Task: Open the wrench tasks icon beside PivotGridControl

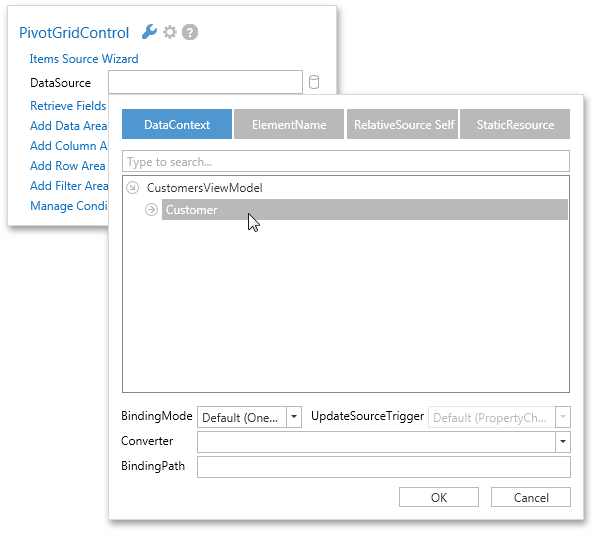Action: (149, 32)
